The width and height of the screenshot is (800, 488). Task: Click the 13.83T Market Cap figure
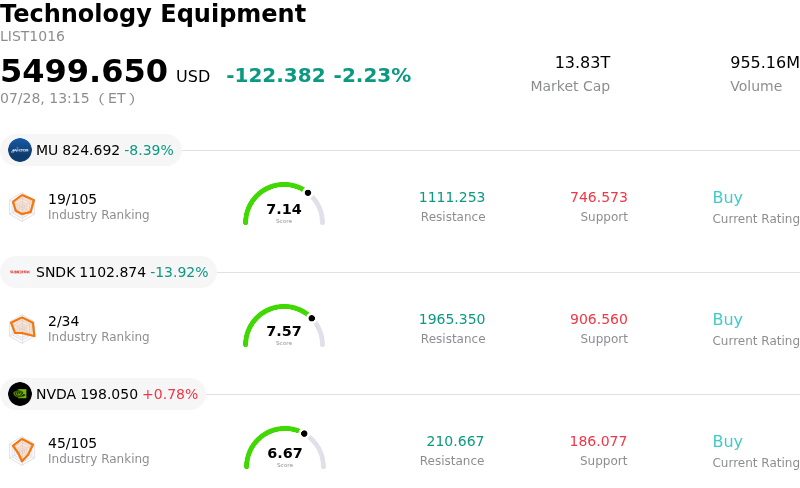(583, 62)
